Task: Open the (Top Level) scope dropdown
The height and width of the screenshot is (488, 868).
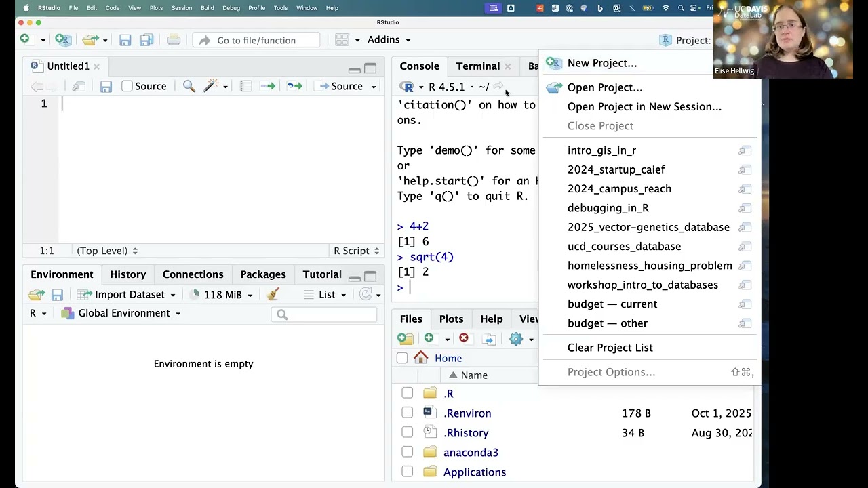Action: pos(106,251)
